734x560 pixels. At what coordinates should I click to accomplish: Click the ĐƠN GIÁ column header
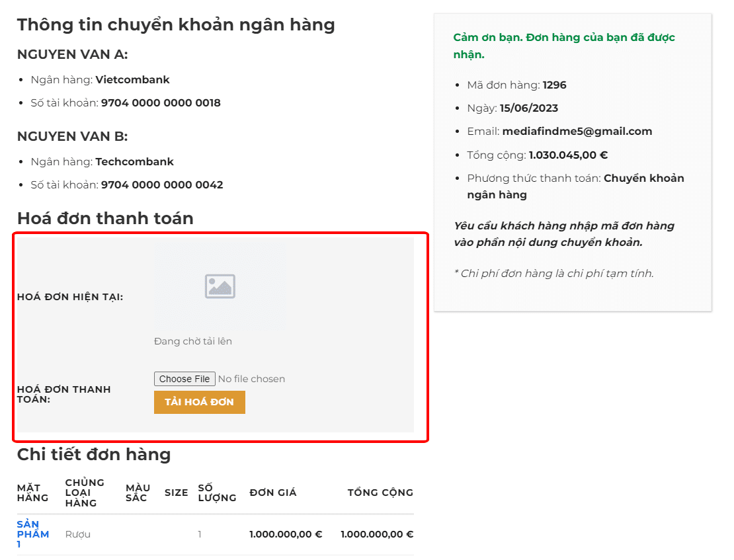click(272, 493)
